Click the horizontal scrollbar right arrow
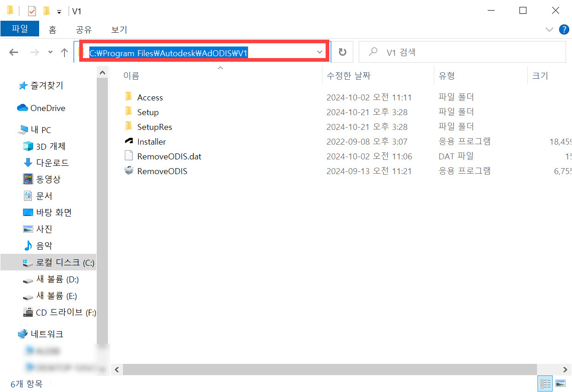This screenshot has height=392, width=572. 565,369
